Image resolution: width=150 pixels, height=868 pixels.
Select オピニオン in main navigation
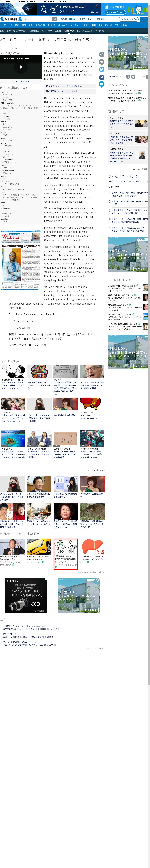tap(63, 25)
